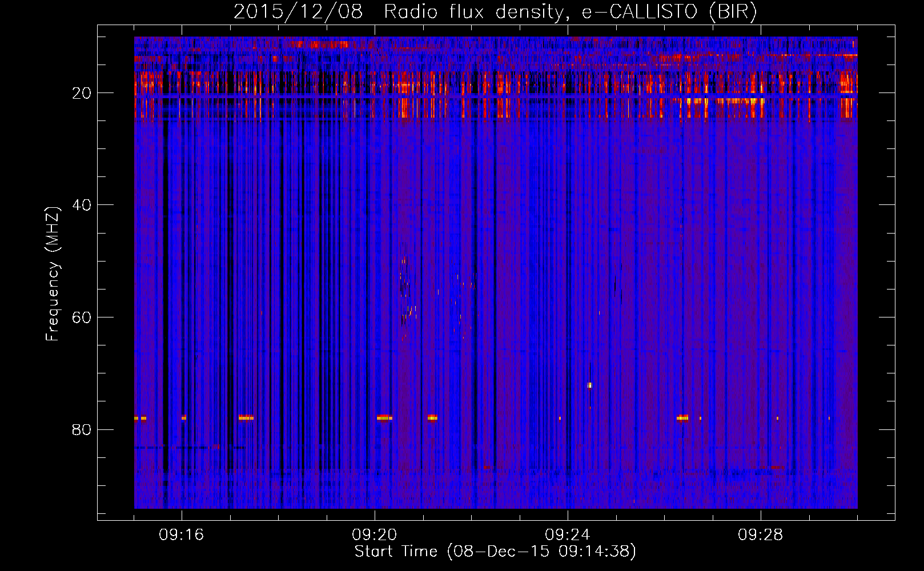Image resolution: width=924 pixels, height=571 pixels.
Task: Click the isolated bright spot near 72 MHz
Action: 590,385
